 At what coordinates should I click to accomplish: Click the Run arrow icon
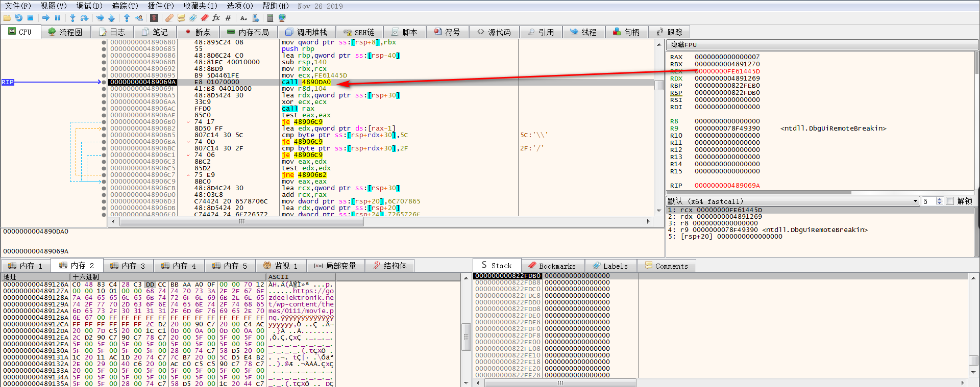pos(46,18)
